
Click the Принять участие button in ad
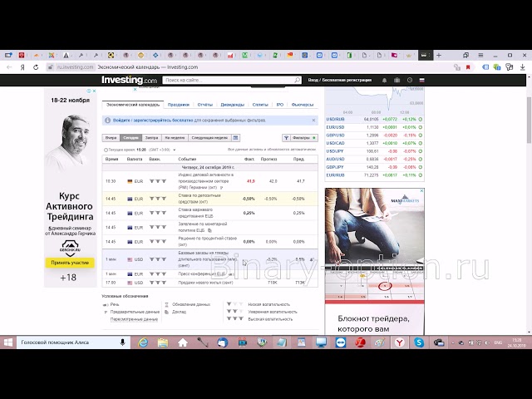[69, 262]
